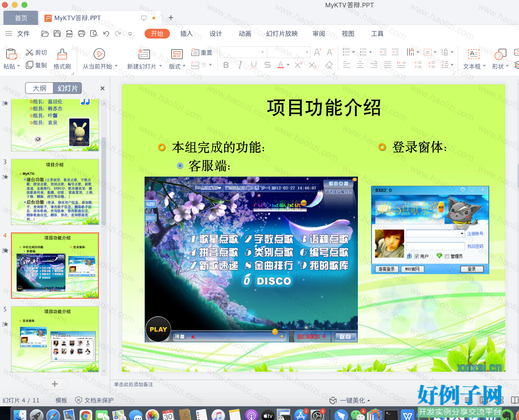Insert a text box
Viewport: 519px width, 420px height.
pyautogui.click(x=474, y=54)
